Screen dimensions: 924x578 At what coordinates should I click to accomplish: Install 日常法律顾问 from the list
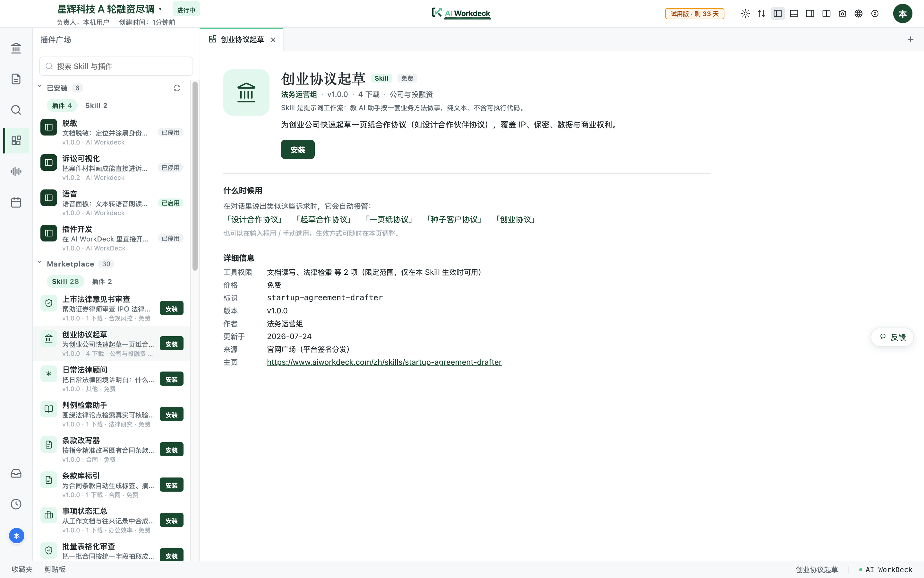point(171,379)
